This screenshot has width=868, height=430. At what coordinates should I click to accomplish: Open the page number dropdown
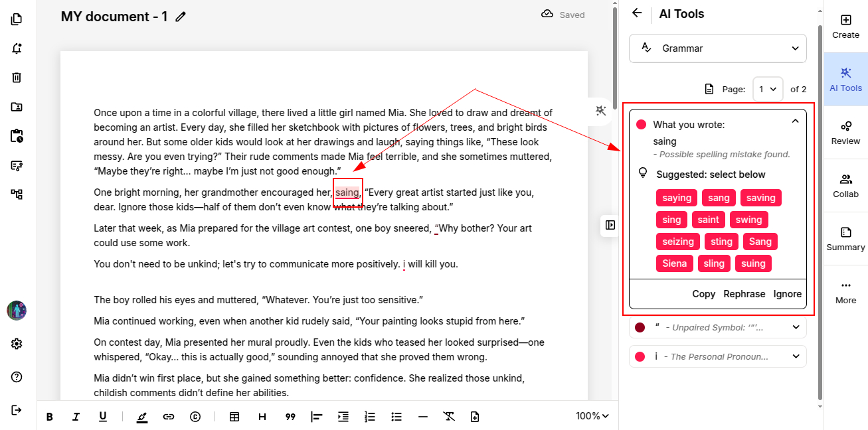768,89
